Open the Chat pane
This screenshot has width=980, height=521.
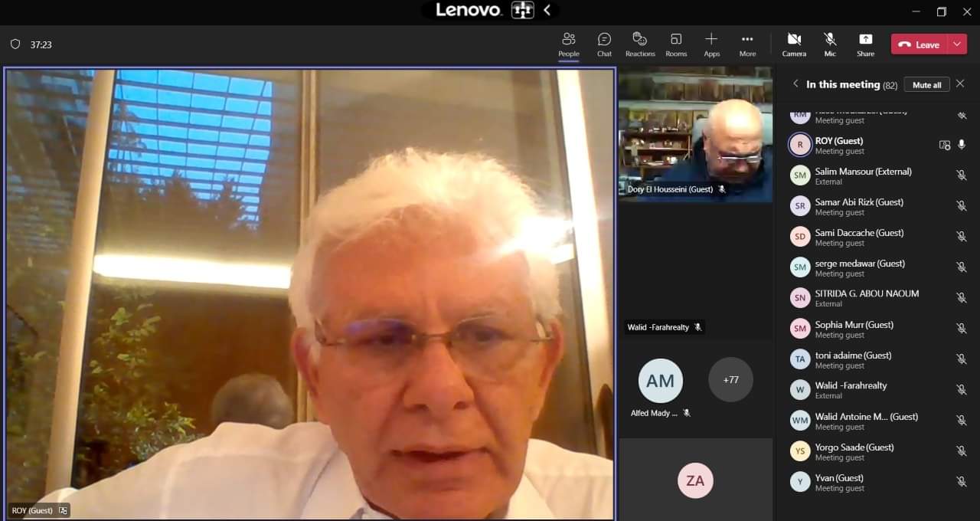[x=604, y=44]
